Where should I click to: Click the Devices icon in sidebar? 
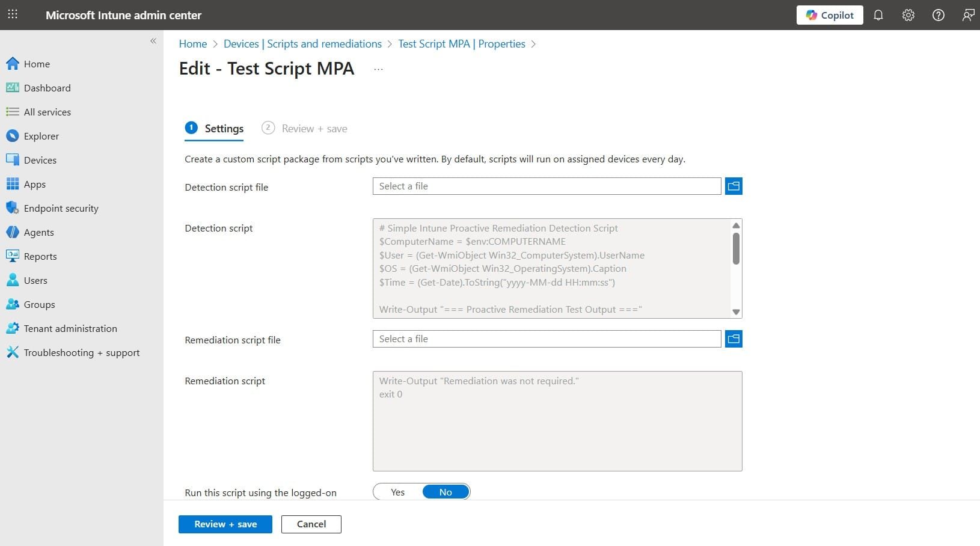point(13,160)
